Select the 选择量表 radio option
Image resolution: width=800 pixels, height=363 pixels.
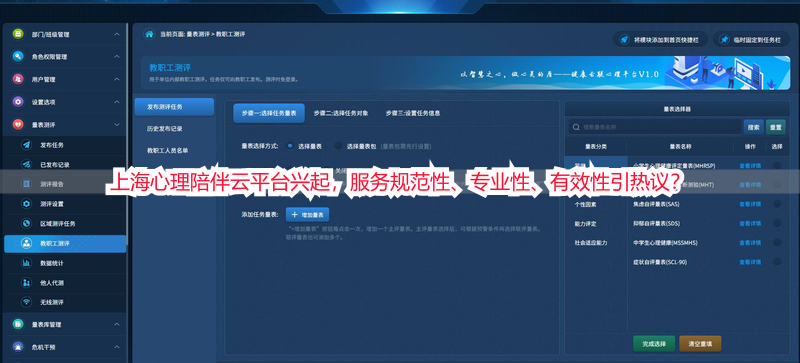[x=290, y=146]
